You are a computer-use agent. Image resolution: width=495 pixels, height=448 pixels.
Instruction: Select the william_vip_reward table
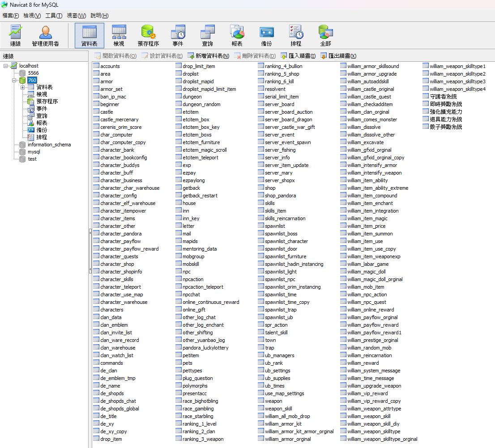367,393
